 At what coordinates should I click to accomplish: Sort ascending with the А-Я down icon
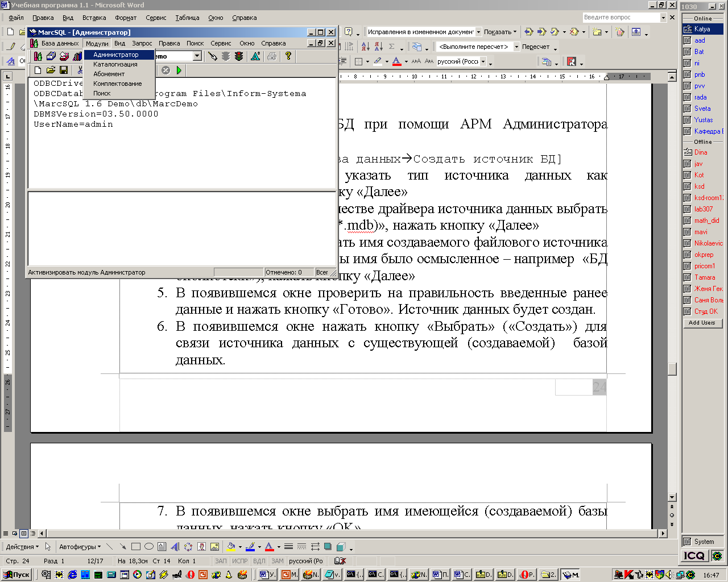[x=365, y=47]
